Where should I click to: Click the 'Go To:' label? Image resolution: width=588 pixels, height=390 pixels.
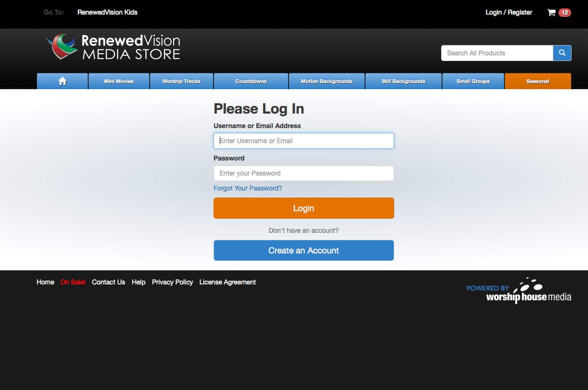pyautogui.click(x=53, y=13)
